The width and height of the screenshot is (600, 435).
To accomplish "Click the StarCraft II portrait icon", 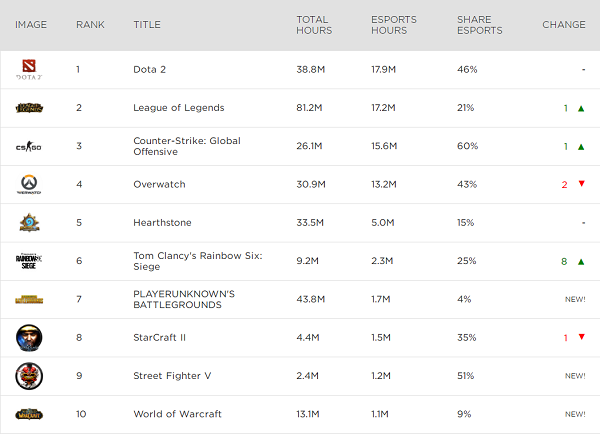I will [x=29, y=338].
